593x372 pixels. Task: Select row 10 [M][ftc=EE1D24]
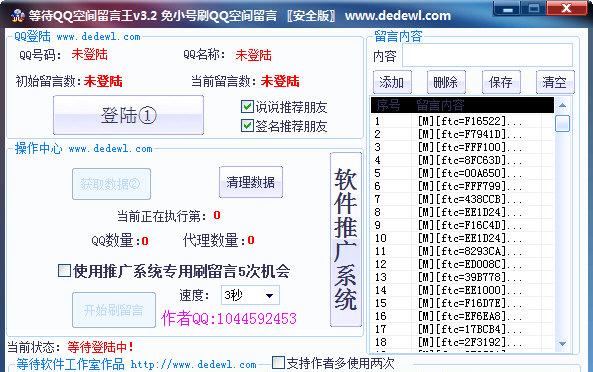tap(462, 238)
